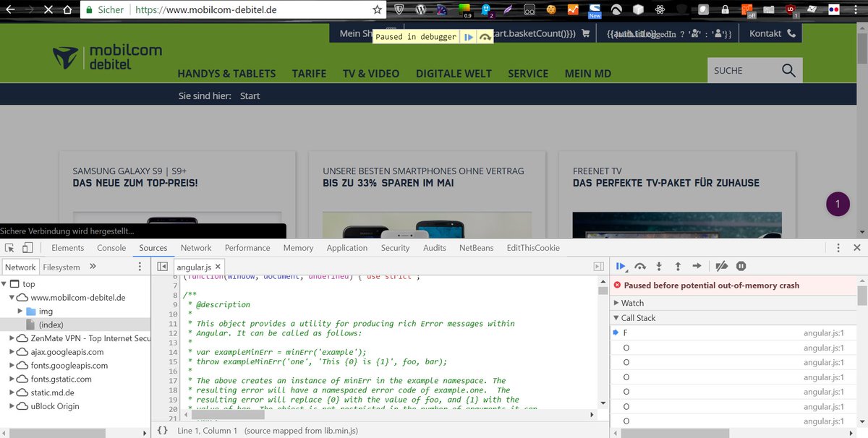Screen dimensions: 868x438
Task: Expand ZenMate VPN tree node
Action: 12,338
